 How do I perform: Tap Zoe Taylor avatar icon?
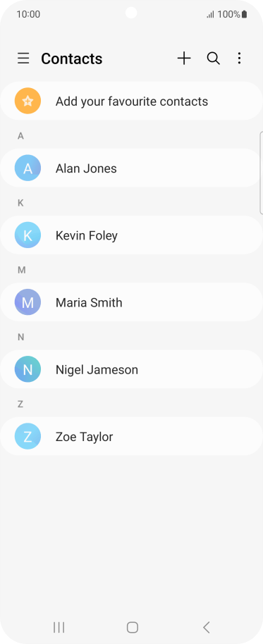point(27,436)
